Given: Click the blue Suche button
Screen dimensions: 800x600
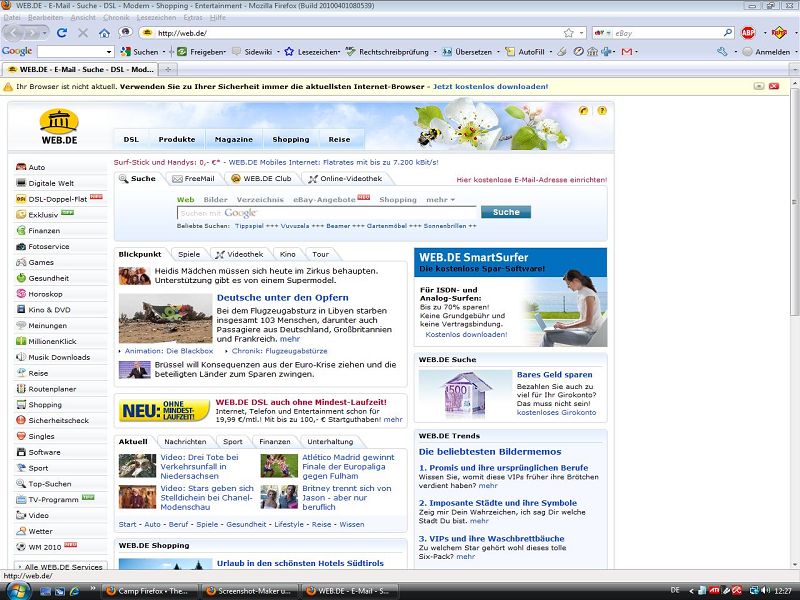Looking at the screenshot, I should click(506, 212).
